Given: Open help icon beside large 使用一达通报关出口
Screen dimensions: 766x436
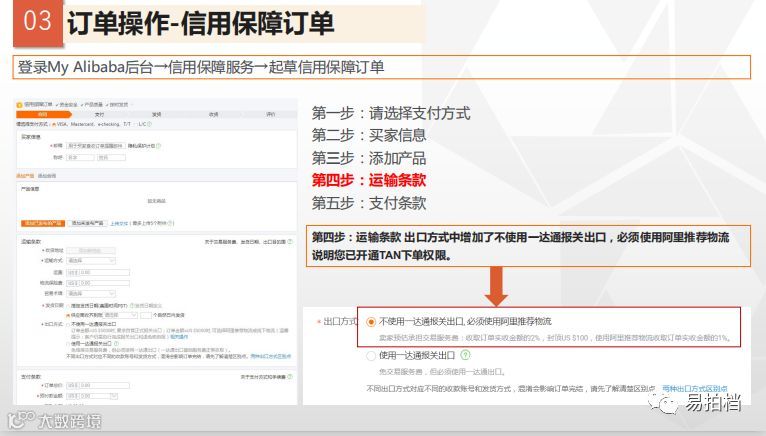Looking at the screenshot, I should click(x=466, y=355).
